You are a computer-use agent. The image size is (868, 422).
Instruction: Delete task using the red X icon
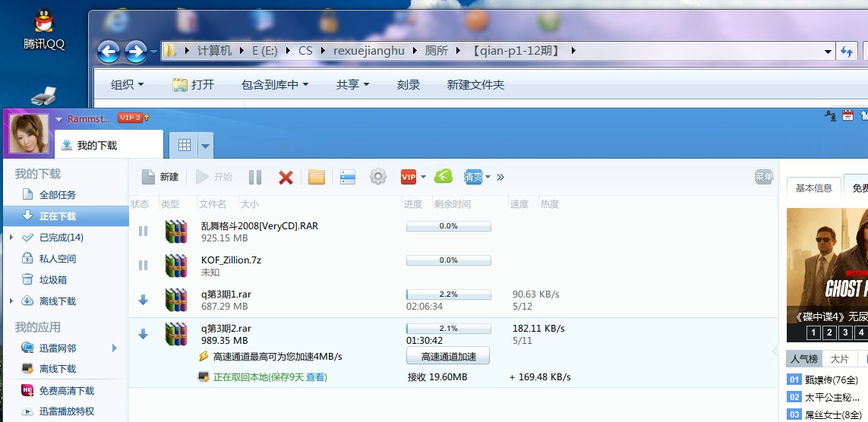[x=286, y=177]
